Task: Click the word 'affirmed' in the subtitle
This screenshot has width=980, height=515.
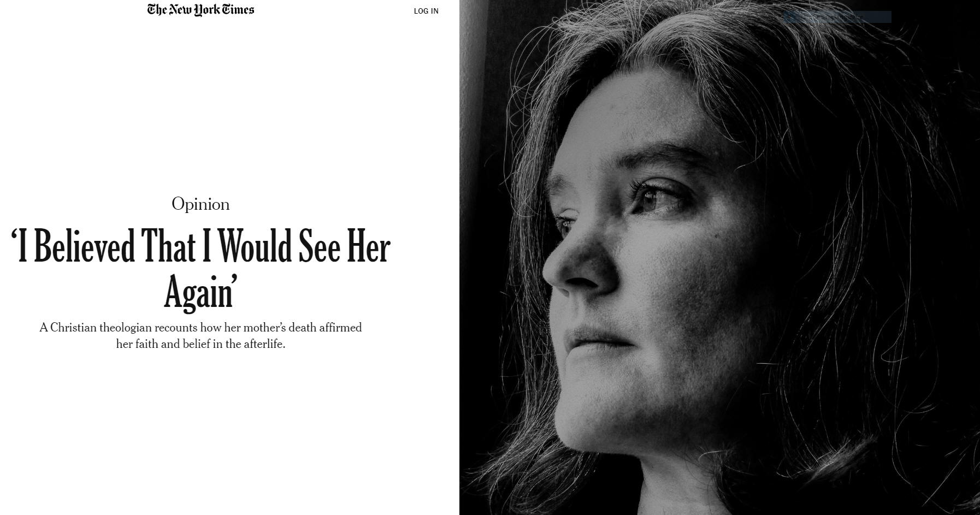Action: click(x=340, y=328)
